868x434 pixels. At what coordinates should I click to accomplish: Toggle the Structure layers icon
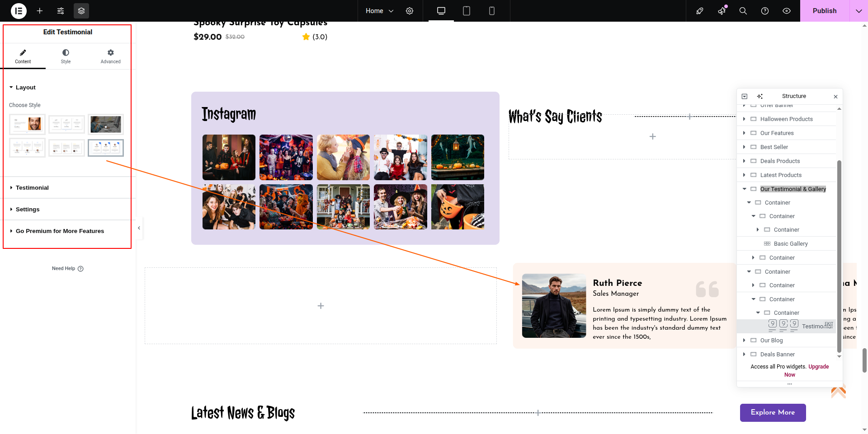(x=81, y=11)
